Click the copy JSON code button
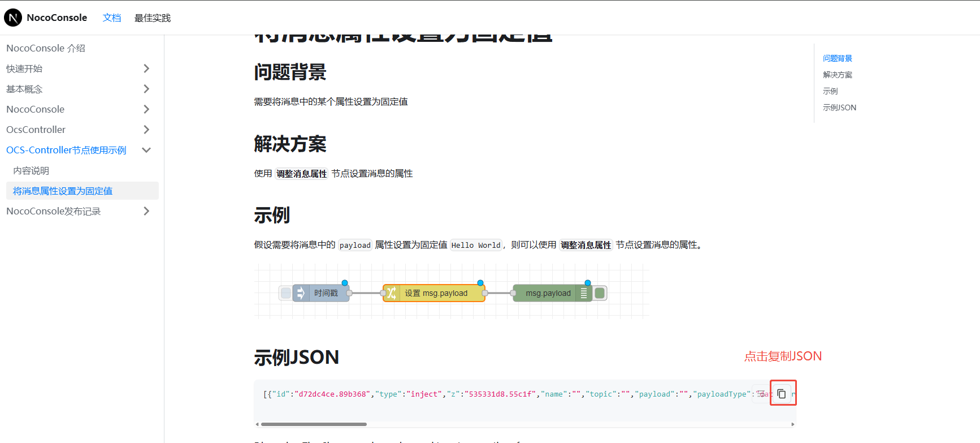The height and width of the screenshot is (443, 980). coord(782,394)
